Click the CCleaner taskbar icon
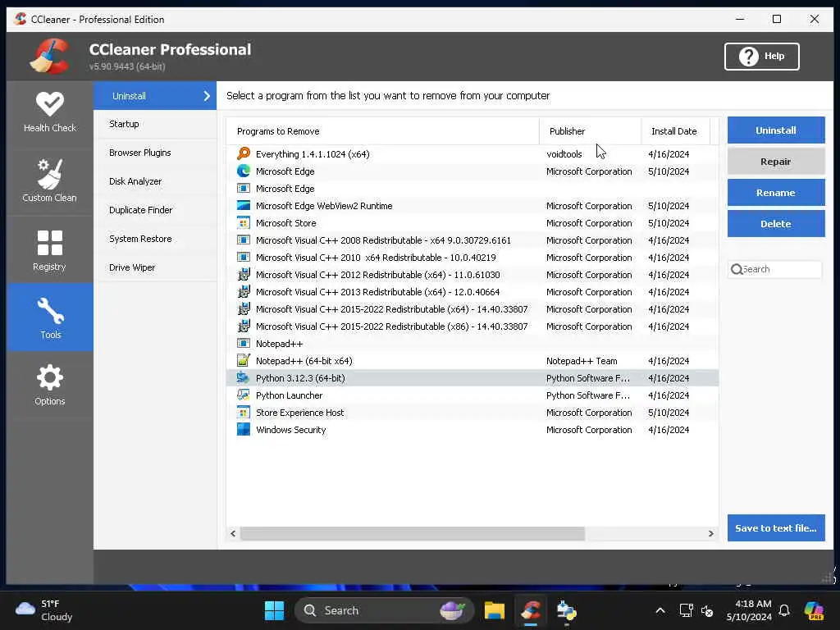The image size is (840, 630). pyautogui.click(x=531, y=610)
